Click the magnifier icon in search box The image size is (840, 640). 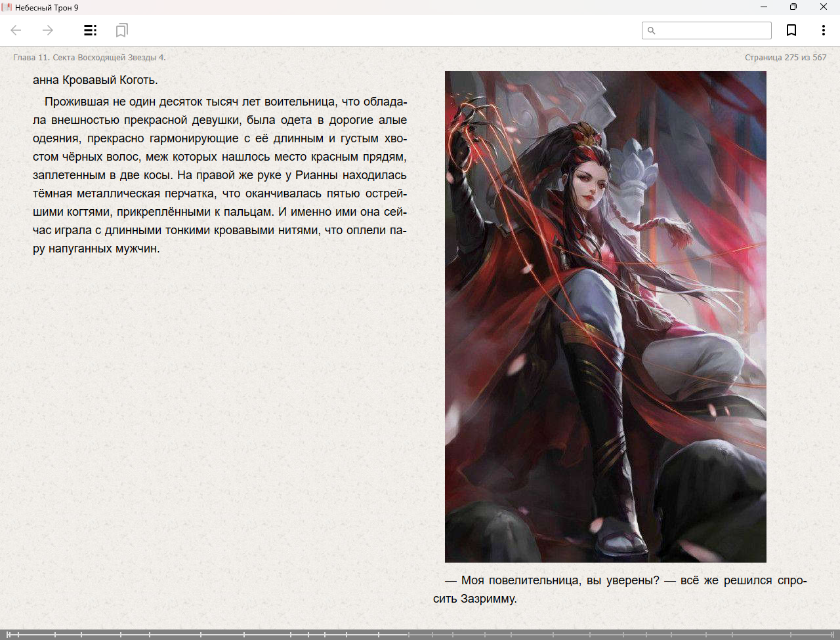tap(651, 31)
